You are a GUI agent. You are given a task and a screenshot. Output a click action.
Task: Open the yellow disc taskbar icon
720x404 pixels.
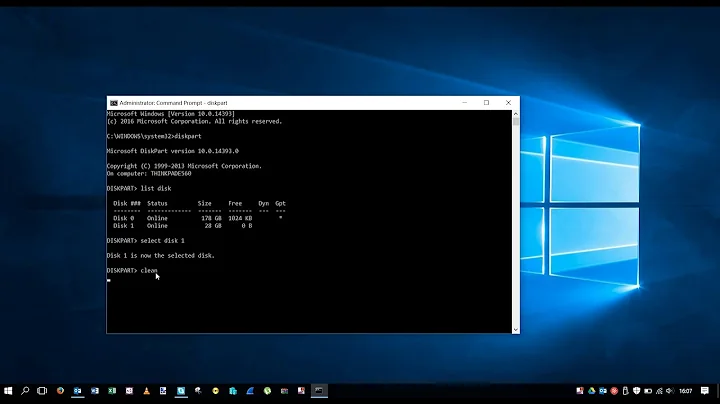click(215, 391)
